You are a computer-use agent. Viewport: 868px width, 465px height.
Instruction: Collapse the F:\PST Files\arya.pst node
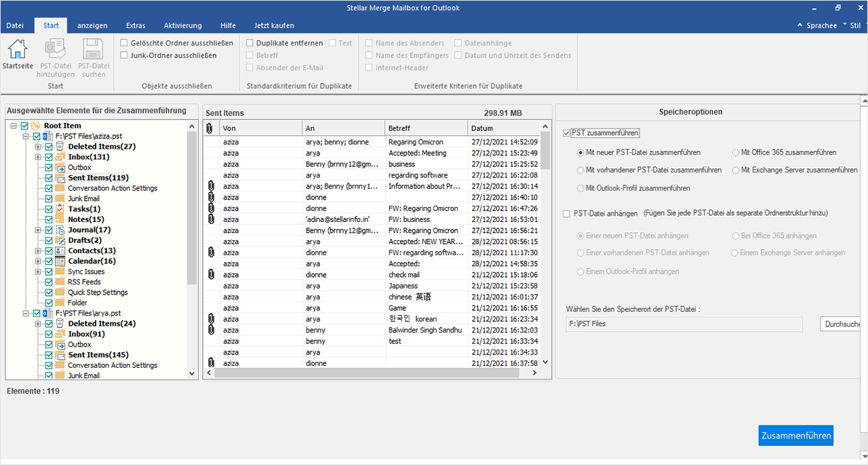click(26, 314)
